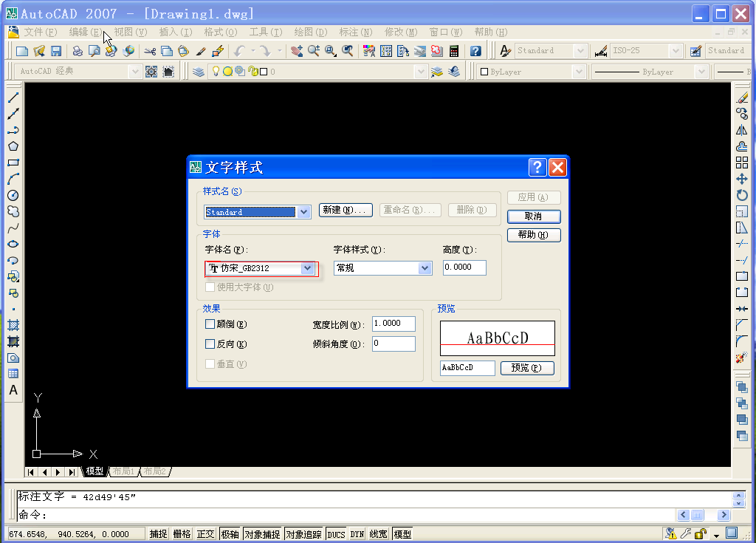Toggle 线宽 lineweight display
756x543 pixels.
(379, 534)
